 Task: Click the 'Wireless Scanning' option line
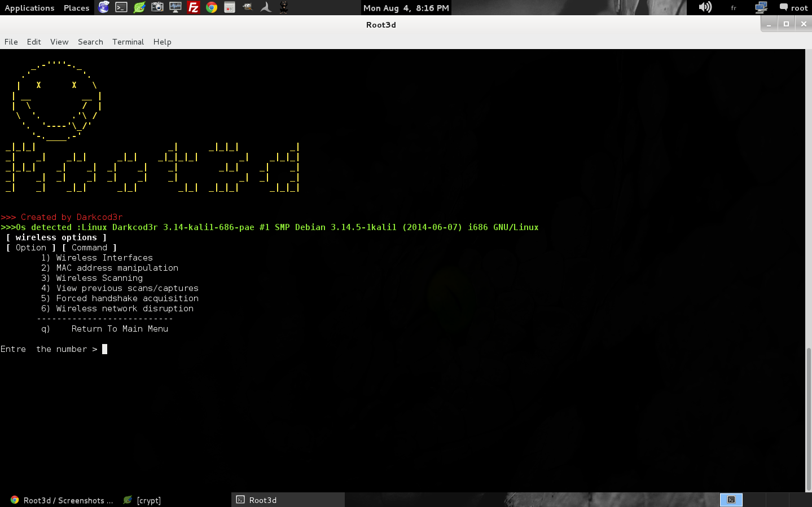pyautogui.click(x=92, y=278)
